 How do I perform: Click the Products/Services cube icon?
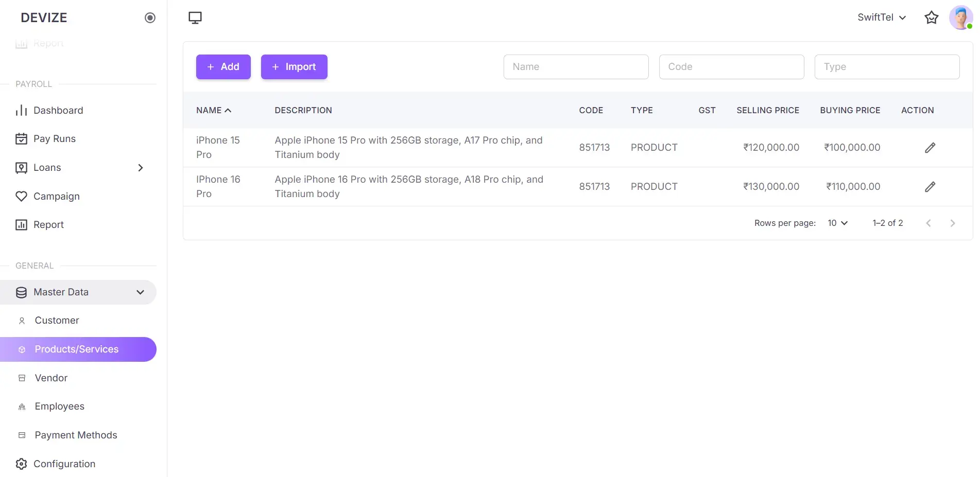(x=22, y=349)
